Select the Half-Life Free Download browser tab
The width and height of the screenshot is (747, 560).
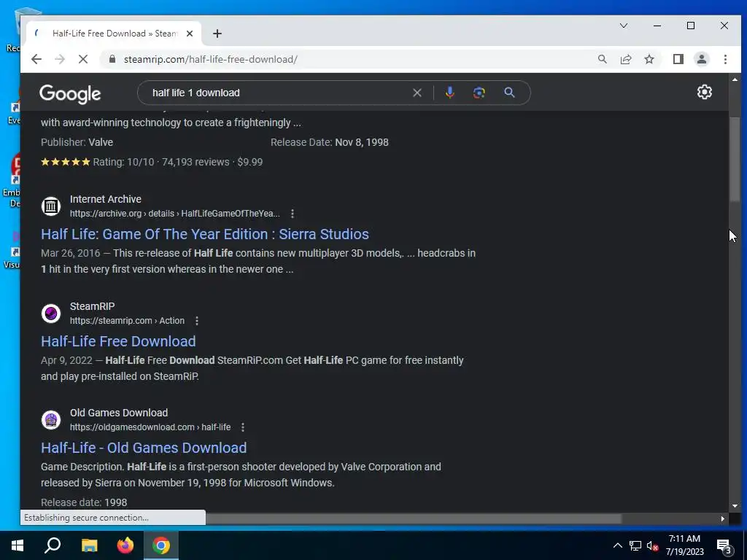coord(115,34)
